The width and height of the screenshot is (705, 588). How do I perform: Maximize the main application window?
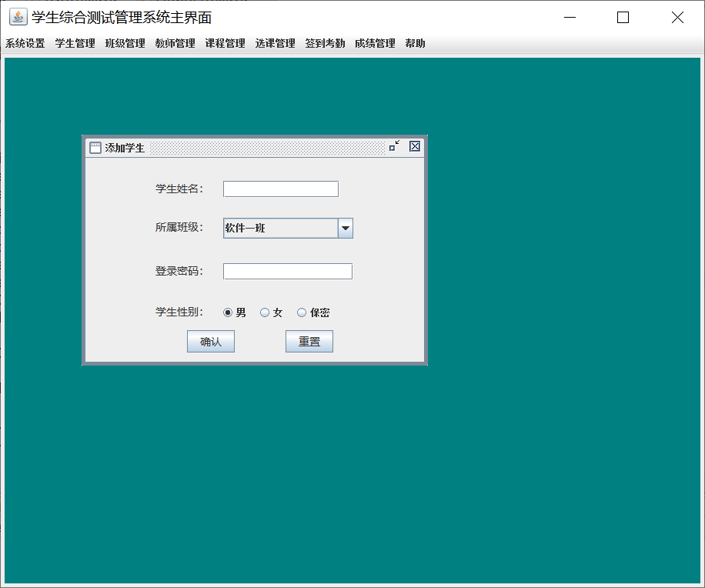[x=623, y=17]
